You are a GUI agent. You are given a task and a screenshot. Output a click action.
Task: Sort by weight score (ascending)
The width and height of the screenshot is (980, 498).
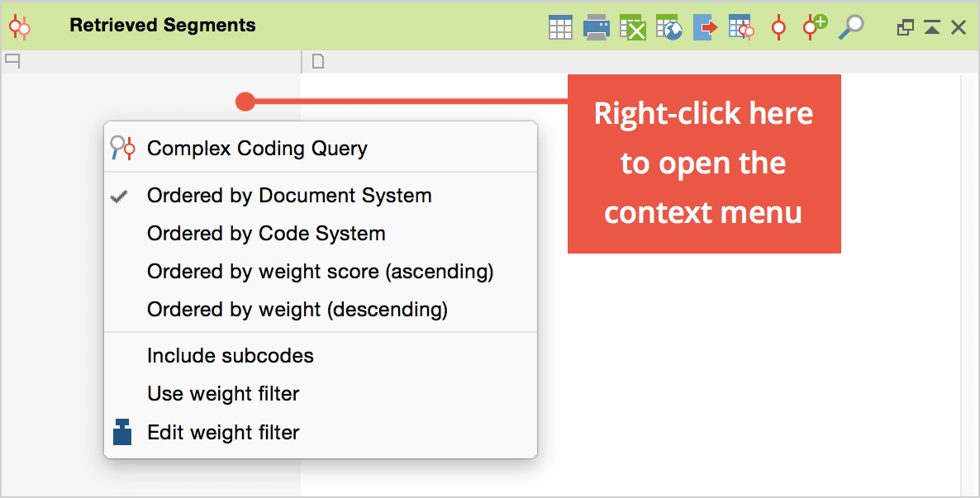(x=320, y=272)
